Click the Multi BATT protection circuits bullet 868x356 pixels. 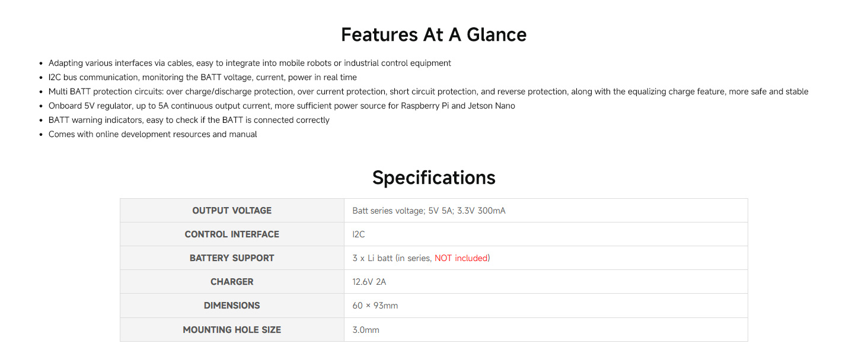point(428,91)
